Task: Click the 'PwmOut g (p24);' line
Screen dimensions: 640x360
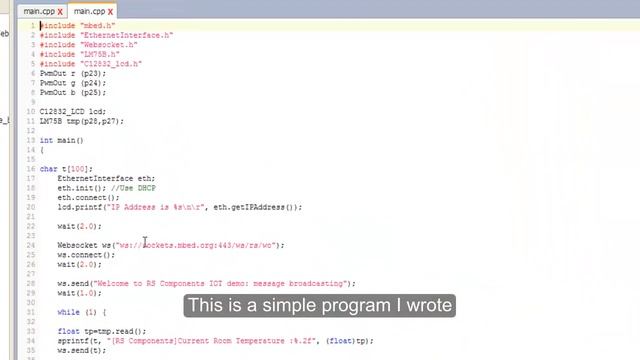Action: click(73, 83)
